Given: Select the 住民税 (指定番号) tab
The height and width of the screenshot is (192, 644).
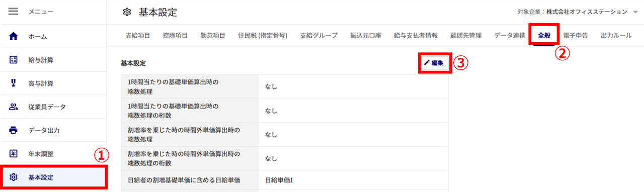Looking at the screenshot, I should (x=263, y=35).
